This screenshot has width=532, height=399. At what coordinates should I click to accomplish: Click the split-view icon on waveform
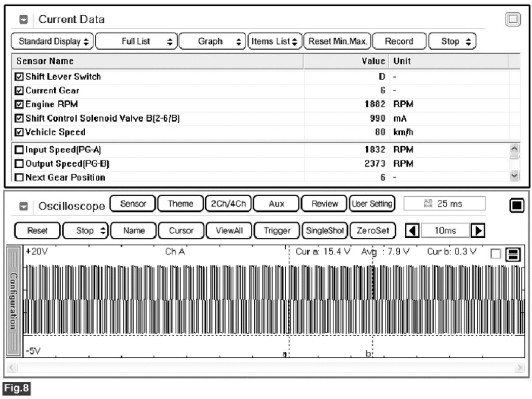[513, 255]
